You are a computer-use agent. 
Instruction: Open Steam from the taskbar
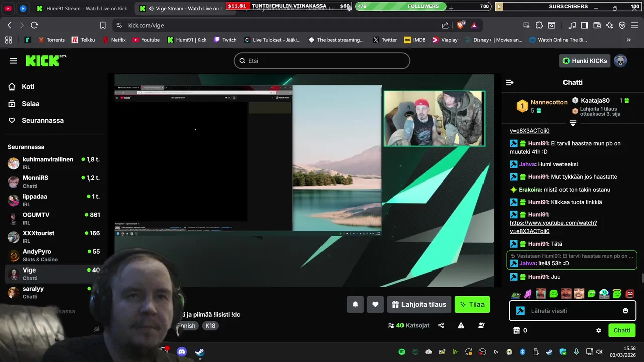[200, 352]
